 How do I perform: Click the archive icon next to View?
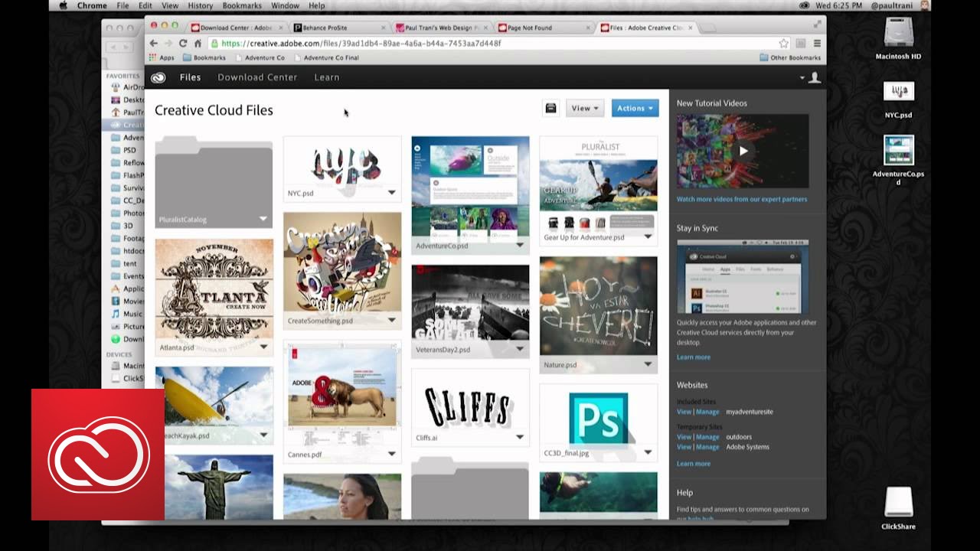550,108
